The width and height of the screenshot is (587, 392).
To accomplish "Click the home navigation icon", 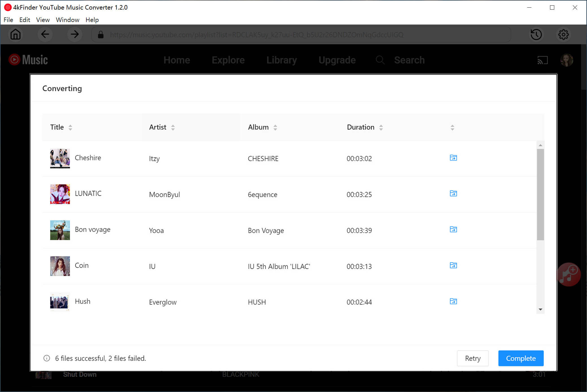I will (x=15, y=35).
